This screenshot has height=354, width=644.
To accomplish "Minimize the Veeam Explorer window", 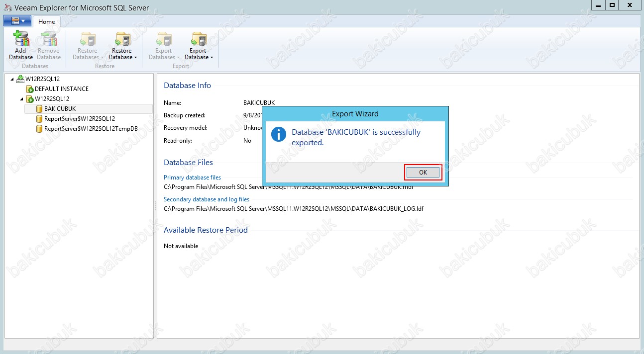I will pos(598,5).
